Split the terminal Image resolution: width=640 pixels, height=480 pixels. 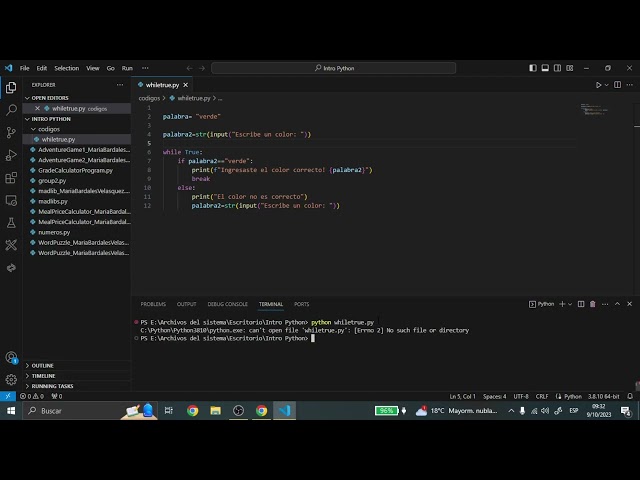pos(581,304)
